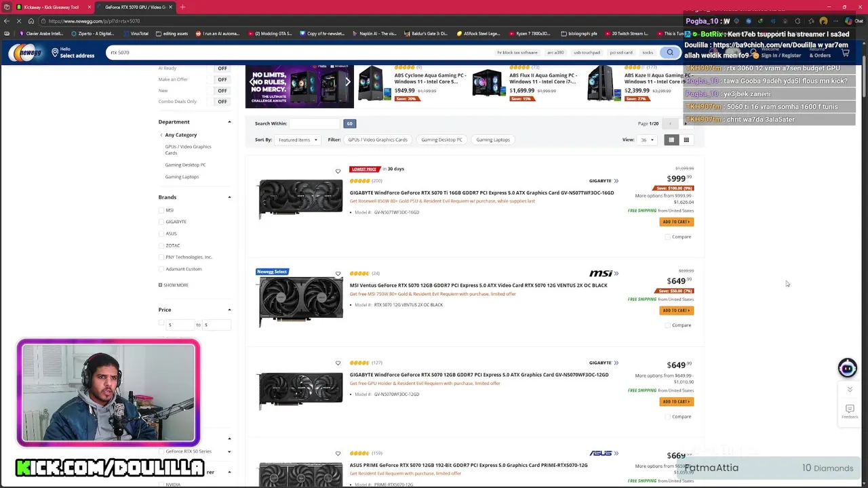This screenshot has width=868, height=488.
Task: Open MSI Ventus GeForce RTX 5070 product link
Action: tap(478, 285)
